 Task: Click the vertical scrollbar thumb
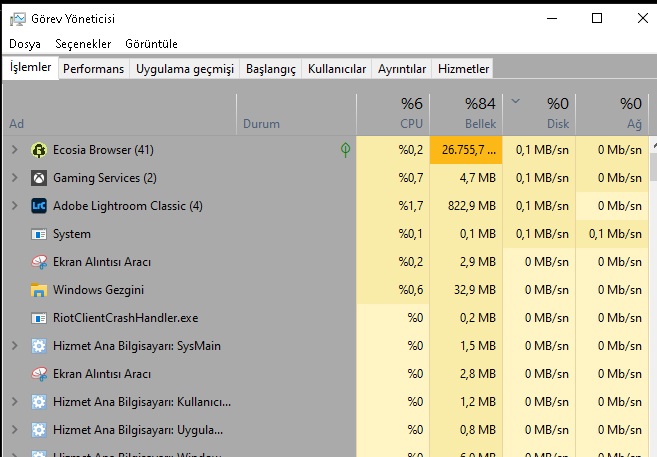click(654, 168)
